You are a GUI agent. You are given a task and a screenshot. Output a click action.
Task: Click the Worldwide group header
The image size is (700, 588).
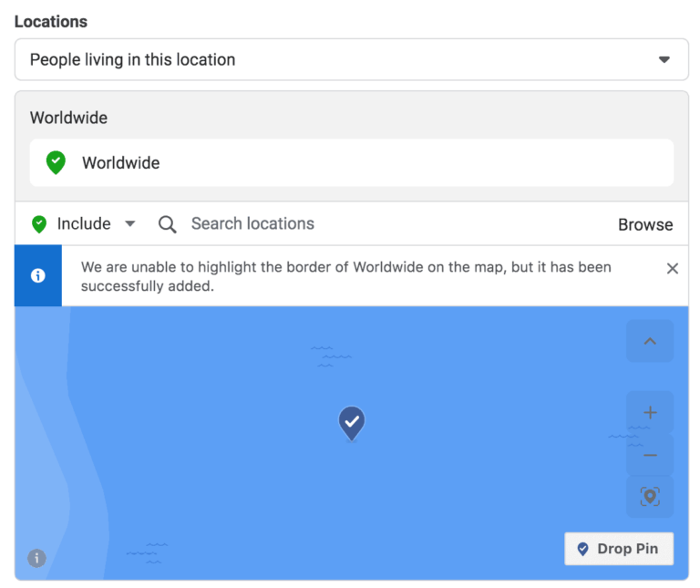pos(68,118)
